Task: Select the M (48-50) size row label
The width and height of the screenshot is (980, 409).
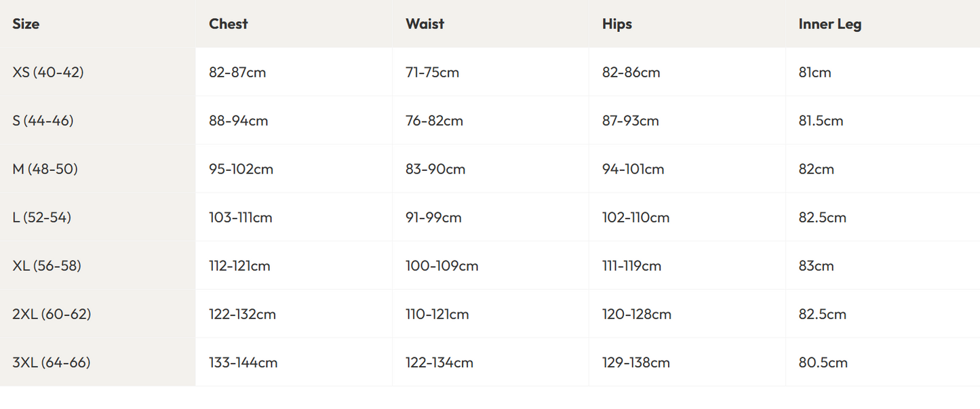Action: point(45,169)
